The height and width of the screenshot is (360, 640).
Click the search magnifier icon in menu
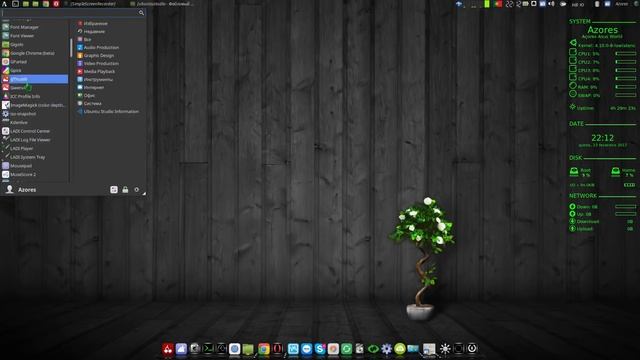(141, 13)
